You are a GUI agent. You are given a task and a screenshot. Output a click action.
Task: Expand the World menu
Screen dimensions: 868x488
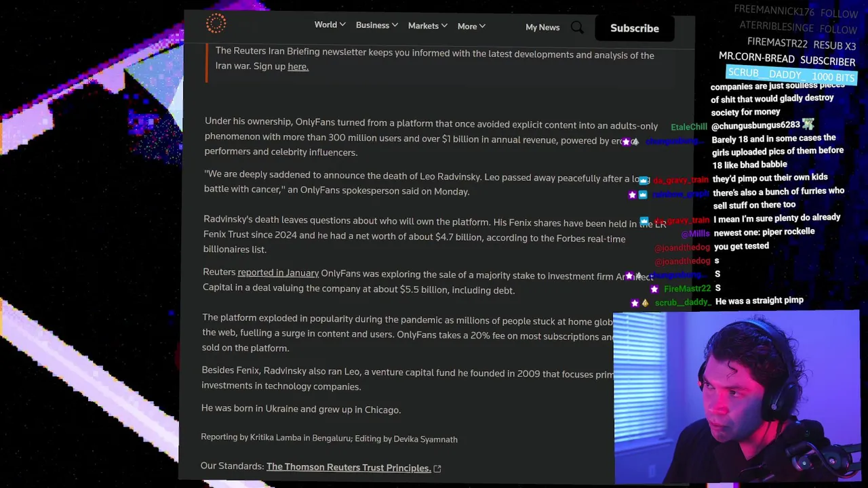pos(330,25)
